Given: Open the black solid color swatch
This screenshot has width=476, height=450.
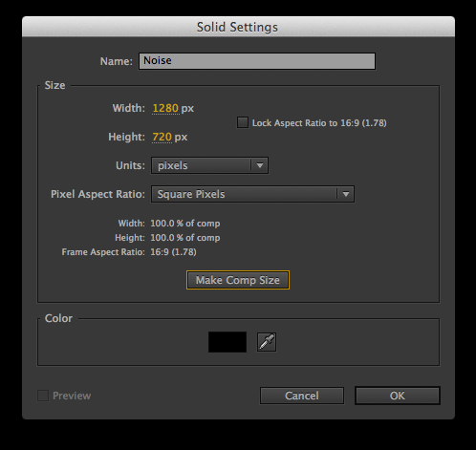Looking at the screenshot, I should [x=227, y=342].
